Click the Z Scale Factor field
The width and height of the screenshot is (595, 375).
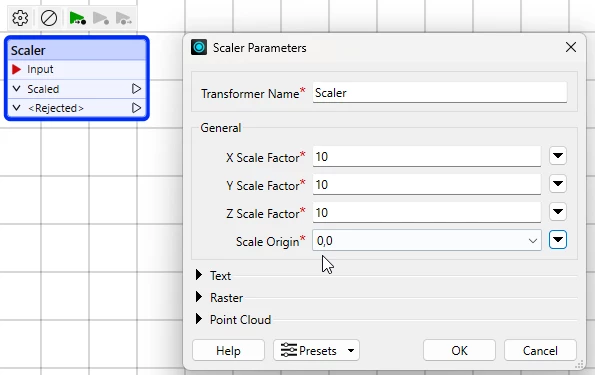tap(427, 213)
